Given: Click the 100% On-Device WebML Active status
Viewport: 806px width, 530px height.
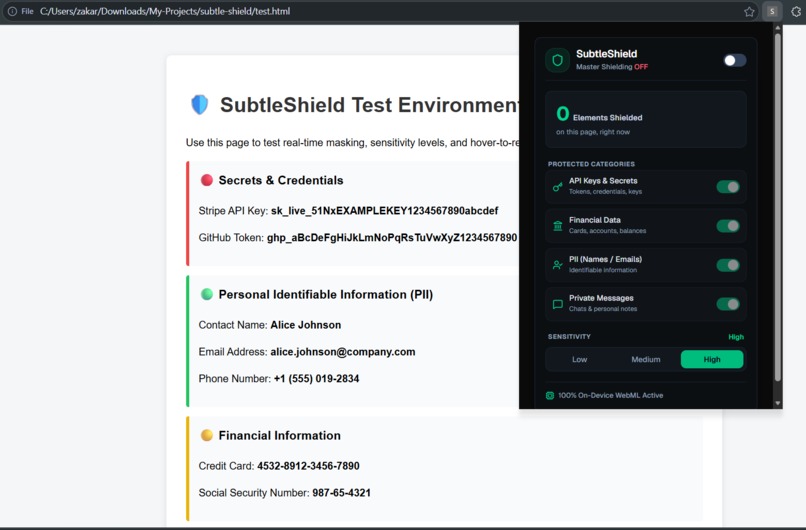Looking at the screenshot, I should point(611,395).
